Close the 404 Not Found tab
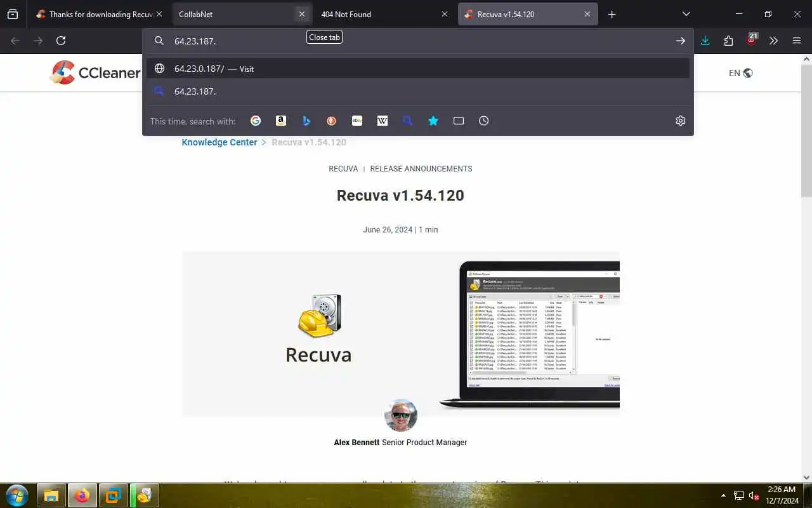The width and height of the screenshot is (812, 508). click(x=445, y=14)
